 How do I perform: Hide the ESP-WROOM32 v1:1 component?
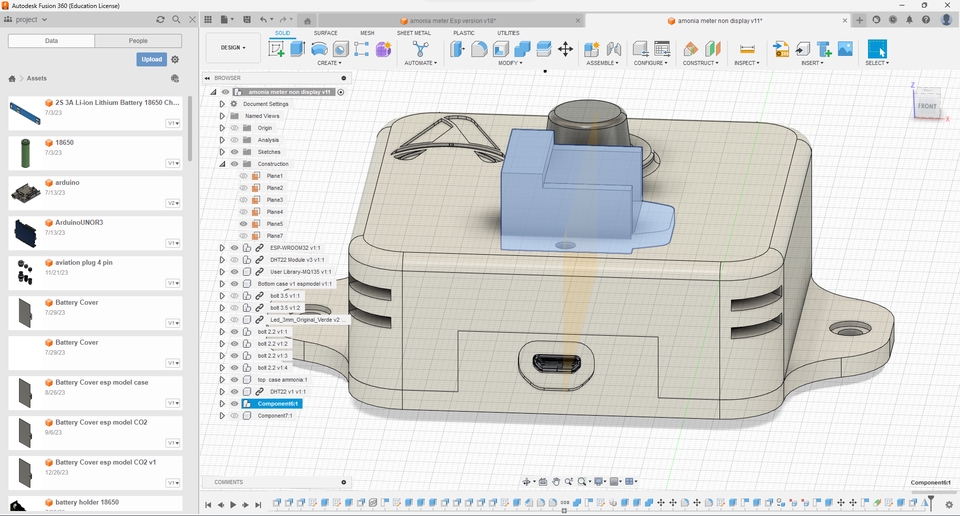(x=234, y=248)
